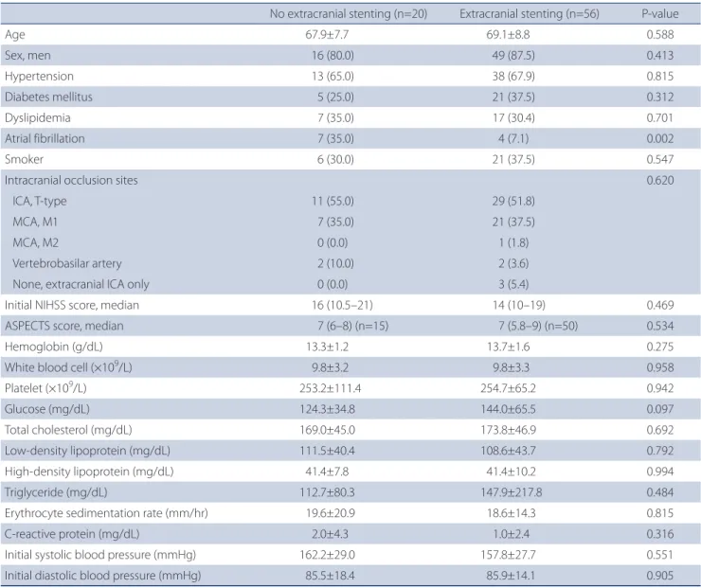This screenshot has height=588, width=701.
Task: Click the P-value '0.958'
Action: [x=660, y=367]
